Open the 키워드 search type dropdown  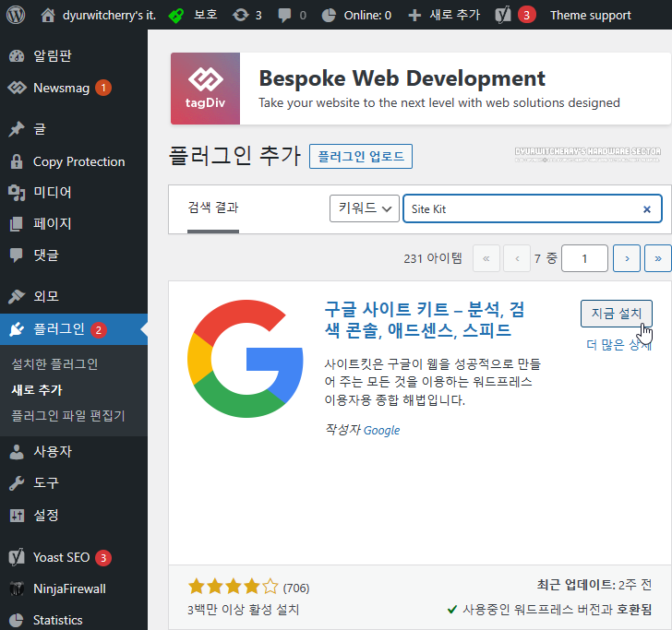click(365, 208)
